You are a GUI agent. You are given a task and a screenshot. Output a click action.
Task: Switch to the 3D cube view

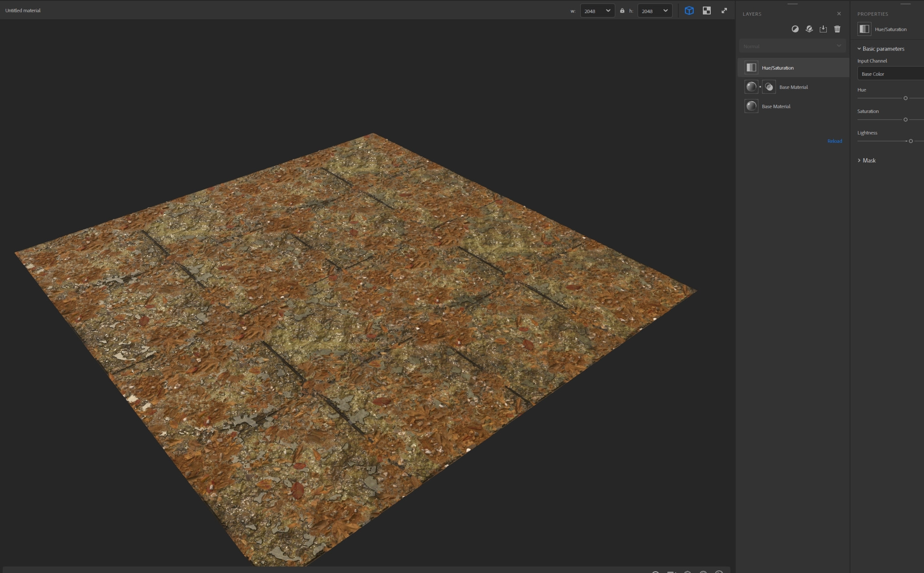[x=689, y=11]
